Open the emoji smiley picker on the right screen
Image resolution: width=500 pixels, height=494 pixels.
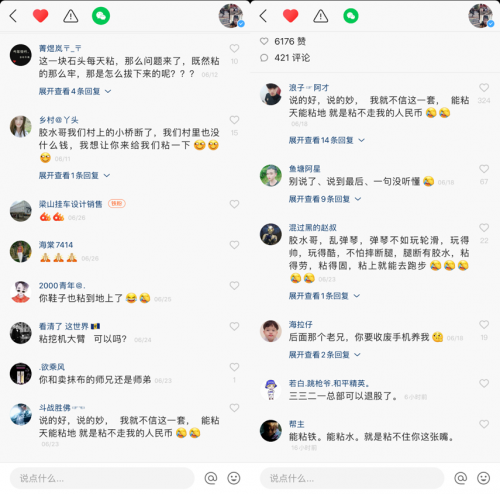[x=483, y=478]
